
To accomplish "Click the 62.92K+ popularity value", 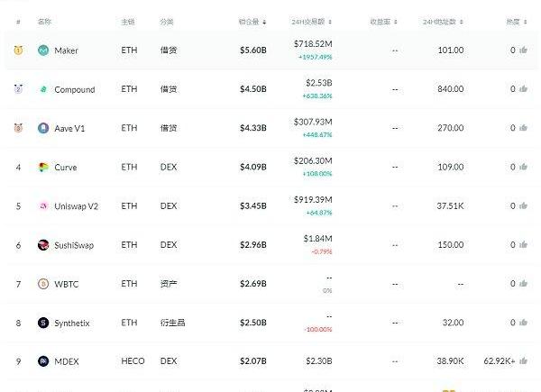I will (x=500, y=361).
